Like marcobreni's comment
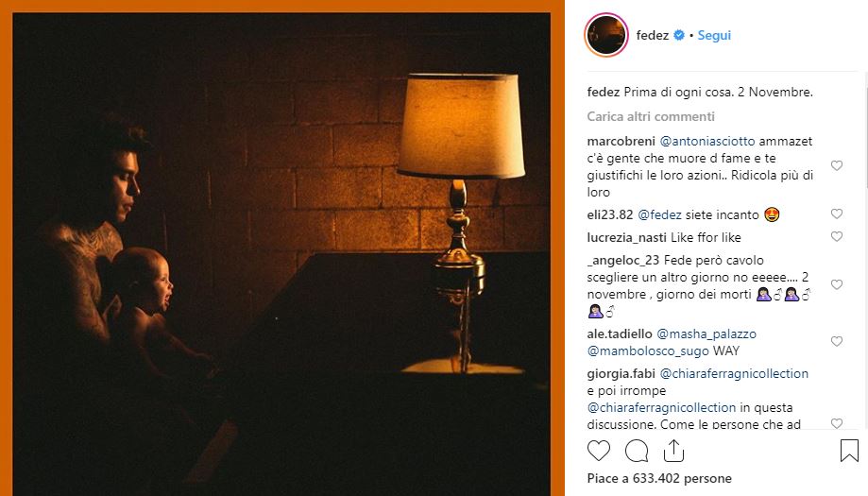Screen dimensions: 868x496 (836, 165)
